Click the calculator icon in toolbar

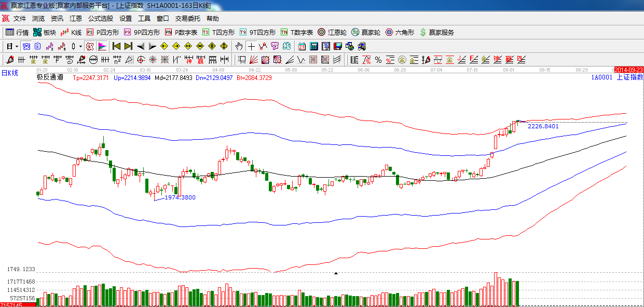click(313, 46)
